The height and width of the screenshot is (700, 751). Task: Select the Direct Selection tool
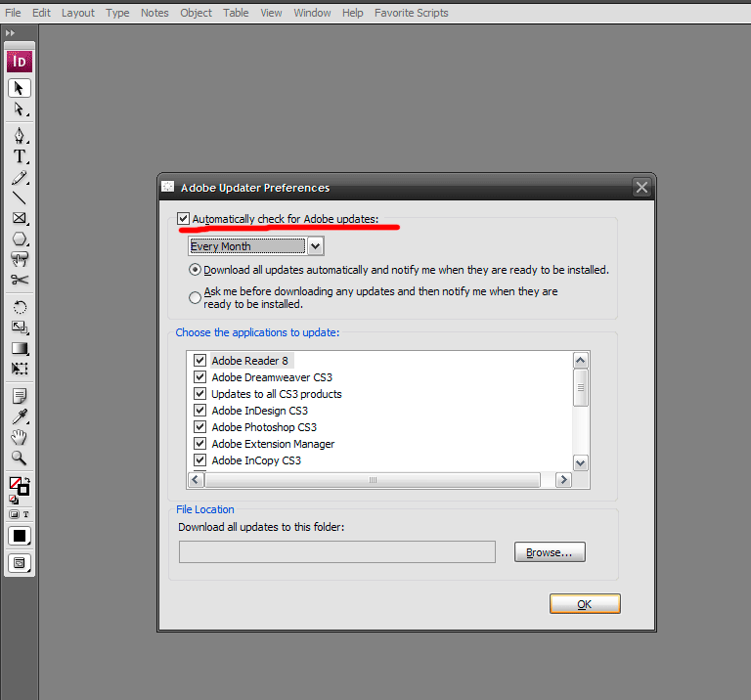point(20,109)
